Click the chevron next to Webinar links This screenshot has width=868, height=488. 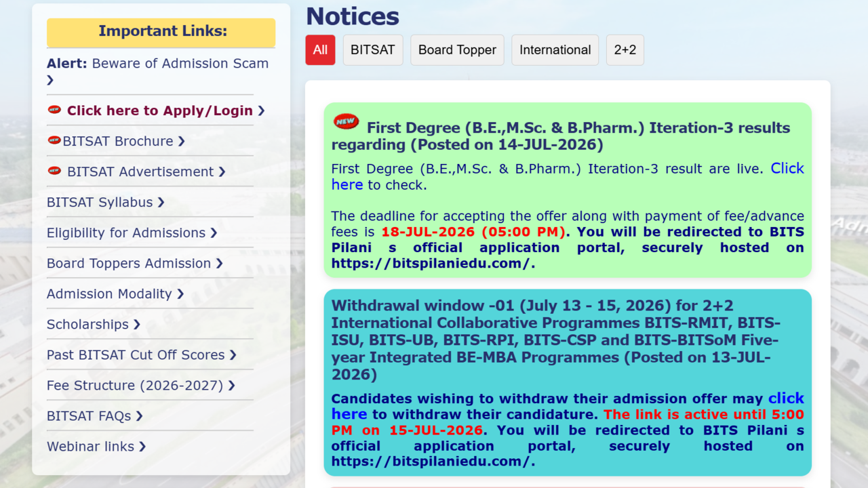click(142, 446)
